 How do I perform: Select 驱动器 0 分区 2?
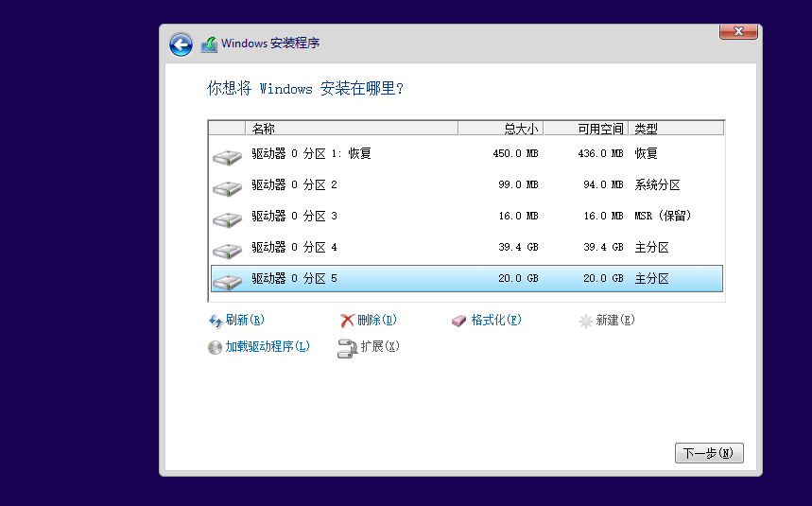pyautogui.click(x=467, y=184)
